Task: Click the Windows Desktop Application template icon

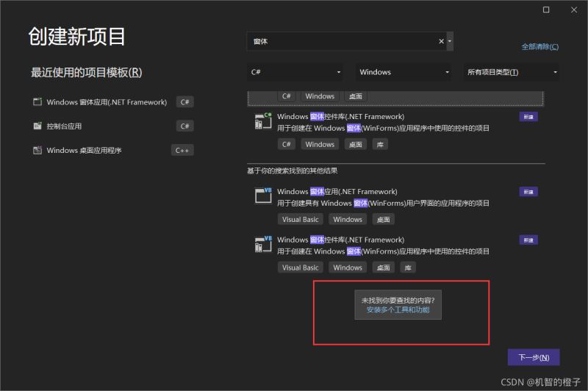Action: pyautogui.click(x=37, y=151)
